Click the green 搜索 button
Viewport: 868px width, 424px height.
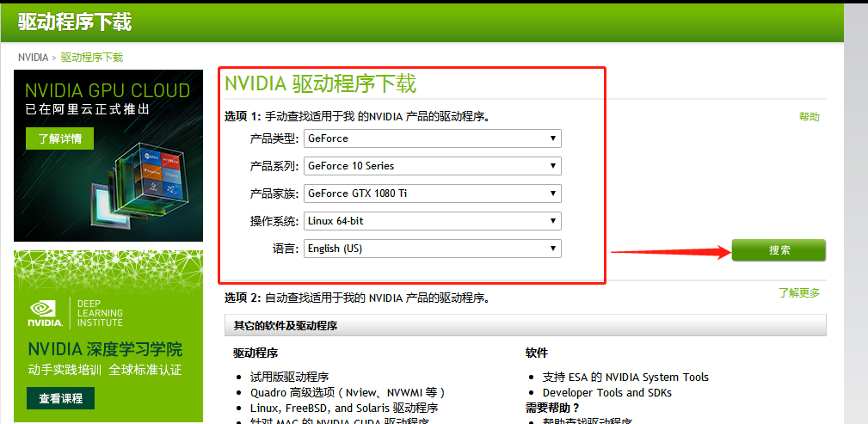(x=779, y=250)
